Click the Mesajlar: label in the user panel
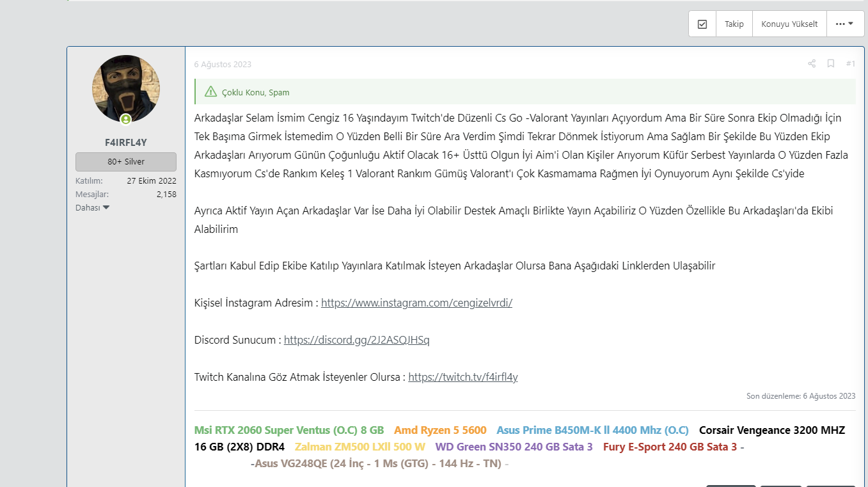The width and height of the screenshot is (868, 487). (92, 194)
